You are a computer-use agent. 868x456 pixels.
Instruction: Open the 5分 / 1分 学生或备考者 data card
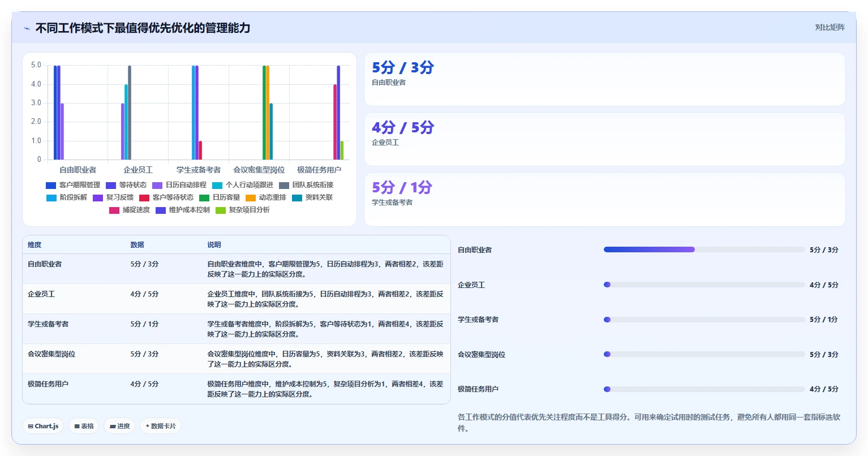coord(604,199)
